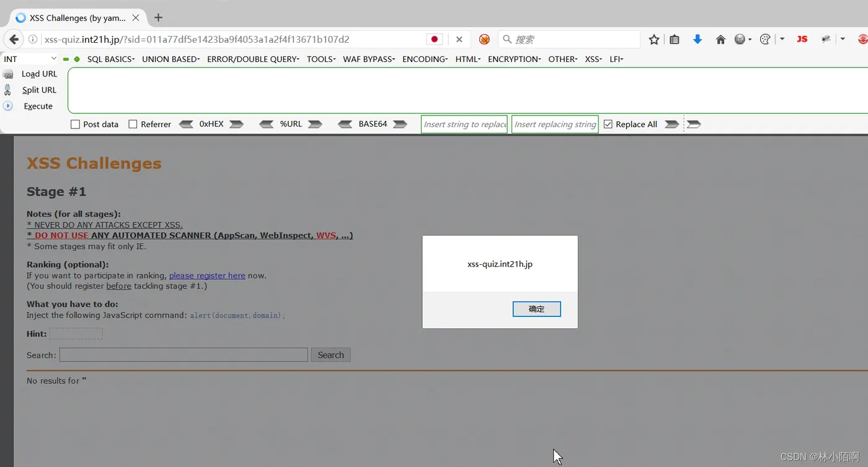Click xss-quiz.int21h.jp text in alert dialog

500,264
